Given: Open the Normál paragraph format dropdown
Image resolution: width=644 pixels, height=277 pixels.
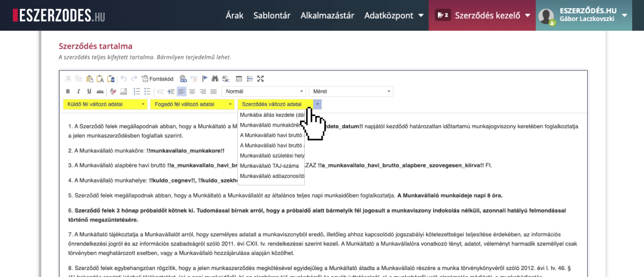Looking at the screenshot, I should 264,91.
